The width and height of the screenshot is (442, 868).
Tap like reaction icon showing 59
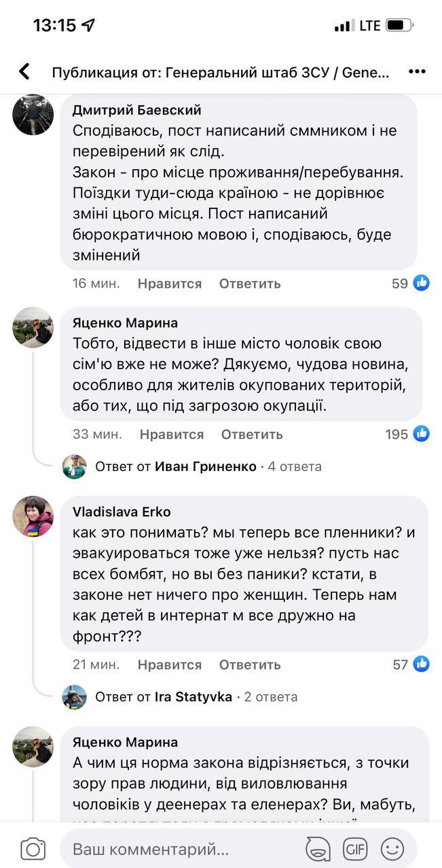coord(422,283)
